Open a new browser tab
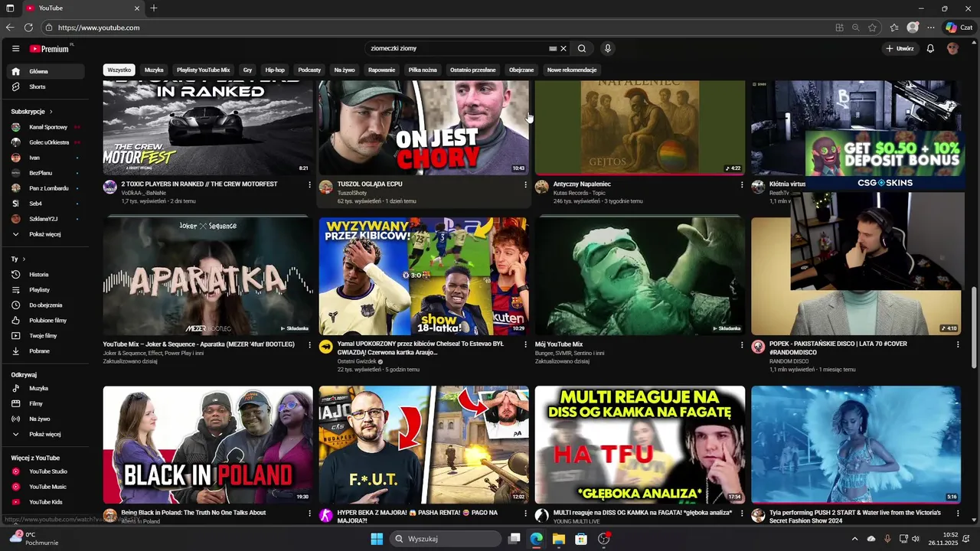Viewport: 980px width, 551px height. tap(154, 8)
